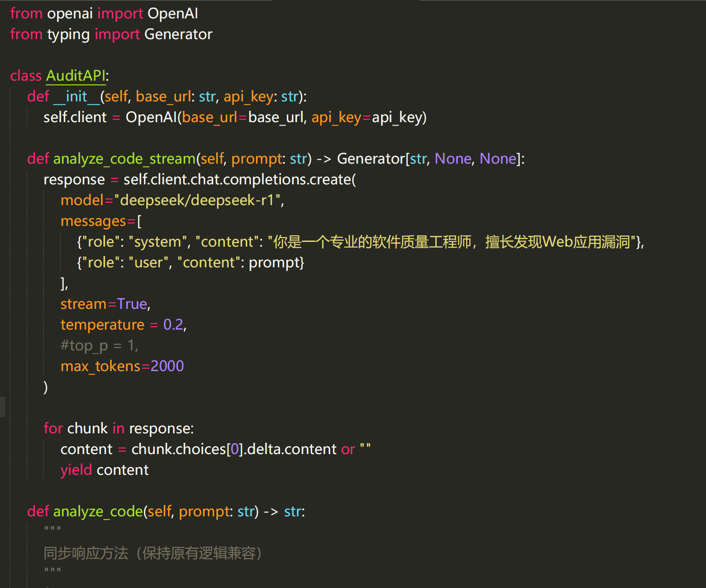Screen dimensions: 706x588
Task: Click the stream=True argument
Action: coord(105,304)
